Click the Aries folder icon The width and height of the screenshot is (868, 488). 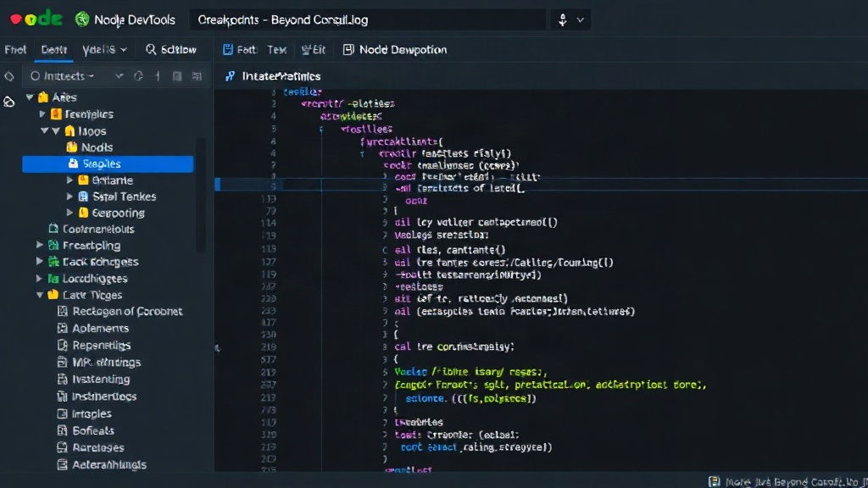pos(43,97)
